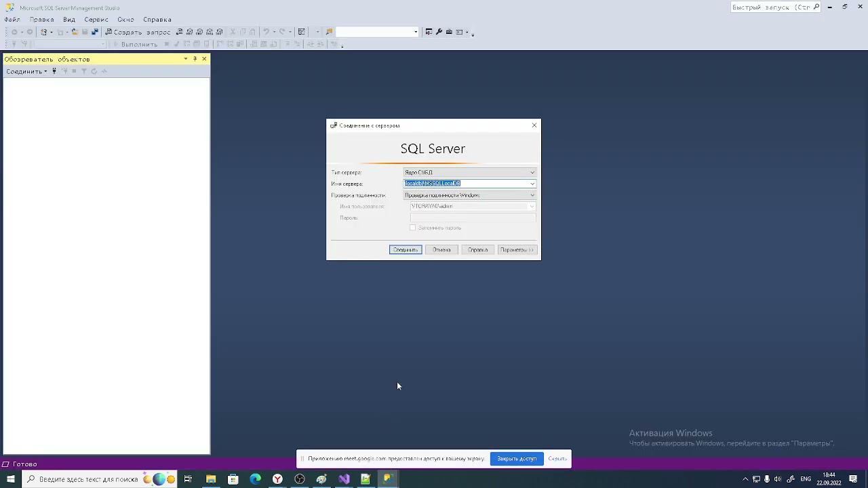Click Закрыть доступ in the screen sharing bar
Viewport: 868px width, 488px height.
click(x=517, y=459)
